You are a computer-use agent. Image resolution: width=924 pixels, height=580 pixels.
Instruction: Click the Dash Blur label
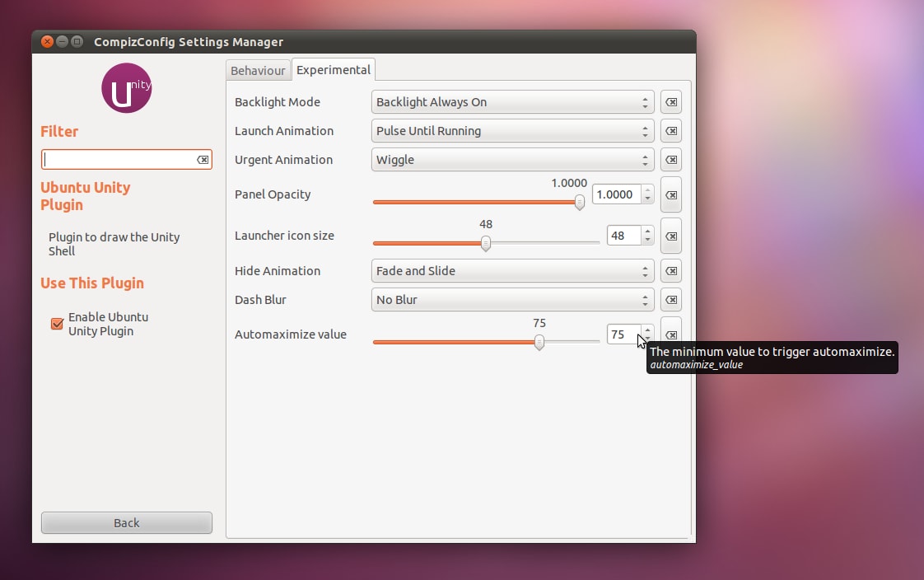[260, 300]
